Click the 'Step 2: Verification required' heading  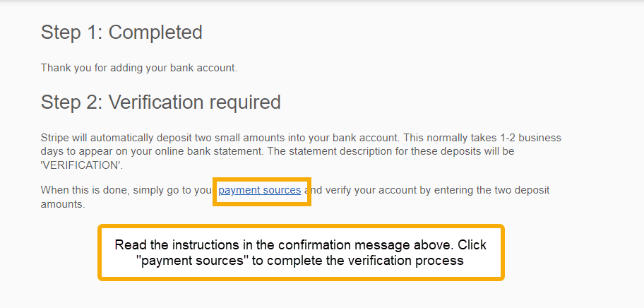coord(160,102)
